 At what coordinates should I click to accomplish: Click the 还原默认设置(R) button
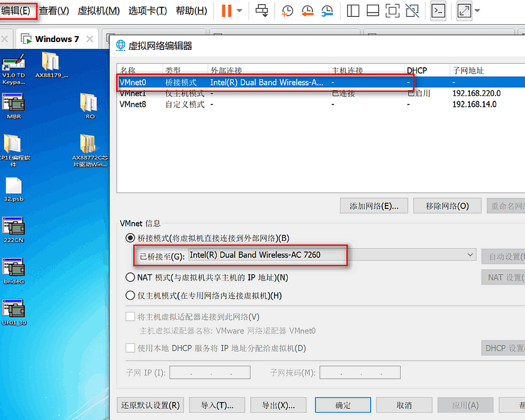click(x=150, y=405)
